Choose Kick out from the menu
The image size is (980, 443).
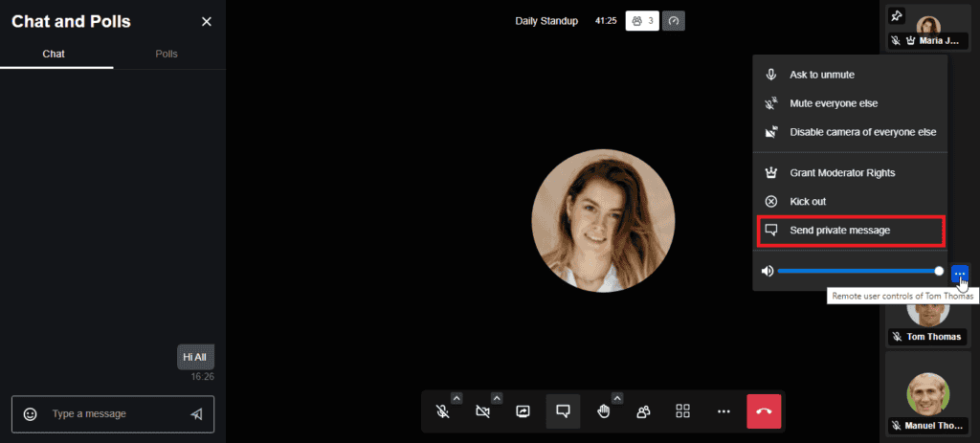tap(850, 201)
